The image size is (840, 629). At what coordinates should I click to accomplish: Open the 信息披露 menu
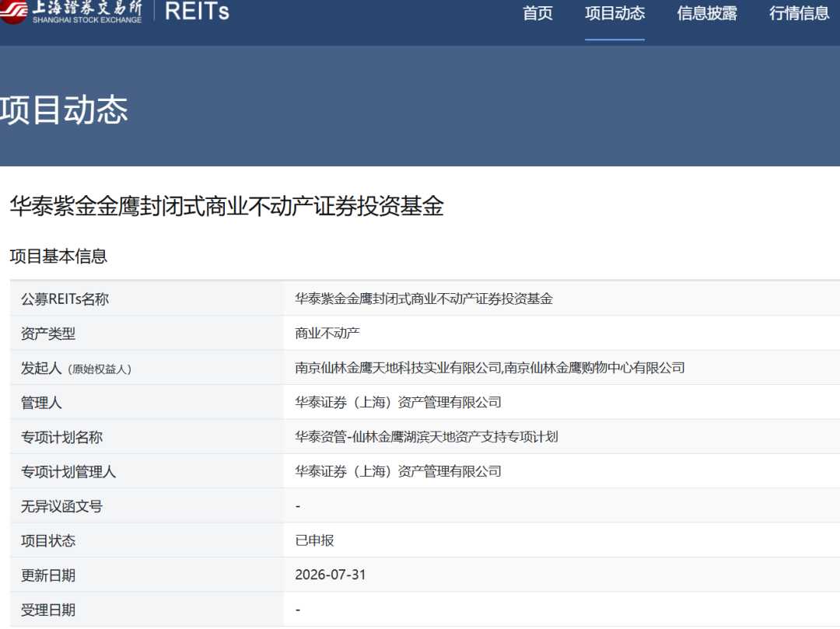tap(706, 13)
